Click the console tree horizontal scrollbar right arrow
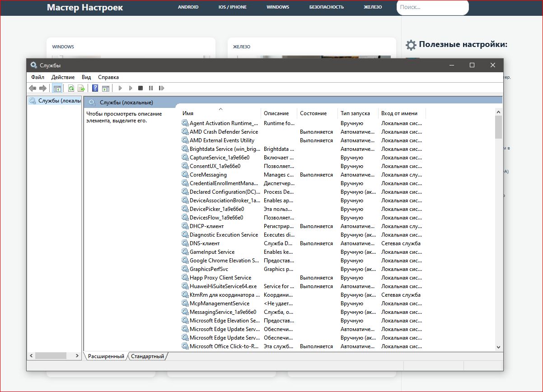 coord(78,356)
